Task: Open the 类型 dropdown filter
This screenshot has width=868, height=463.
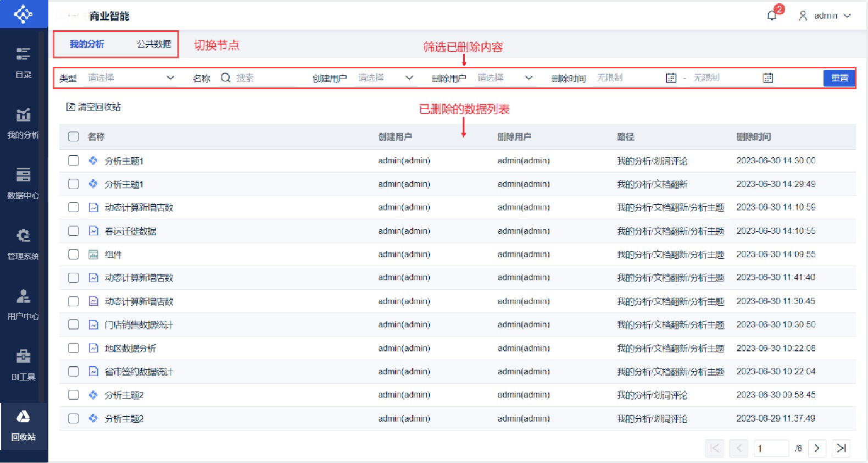Action: click(x=131, y=78)
